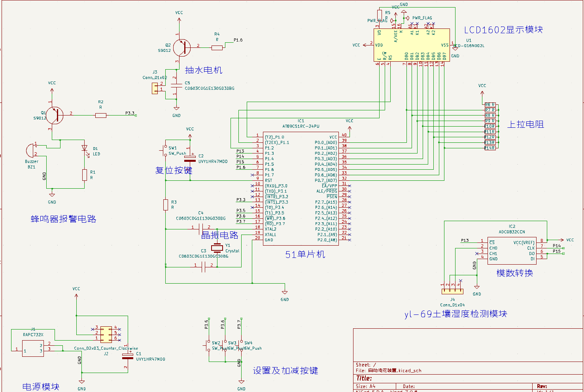Select the Q2 S9012 transistor symbol

[181, 47]
